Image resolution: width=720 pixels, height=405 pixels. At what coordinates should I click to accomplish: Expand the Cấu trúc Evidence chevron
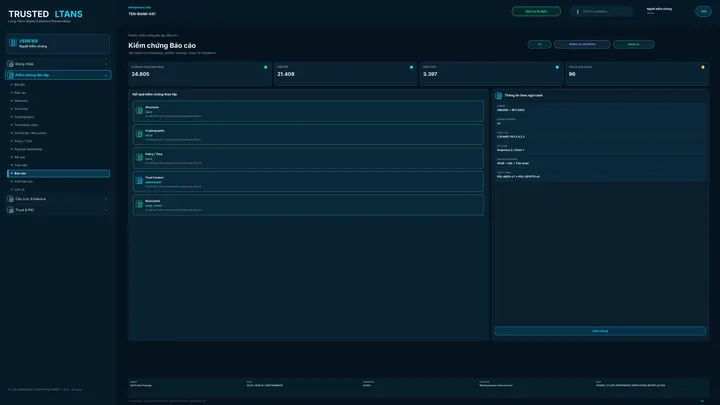click(106, 199)
